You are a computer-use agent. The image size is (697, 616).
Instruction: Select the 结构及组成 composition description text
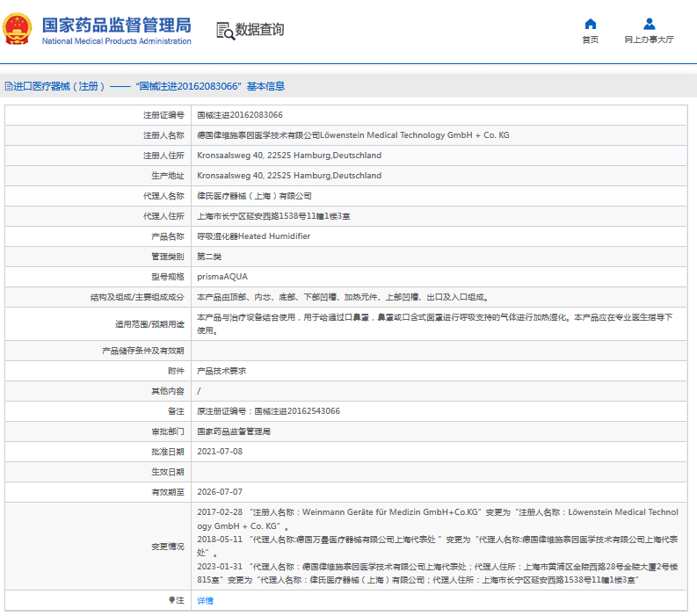click(343, 297)
